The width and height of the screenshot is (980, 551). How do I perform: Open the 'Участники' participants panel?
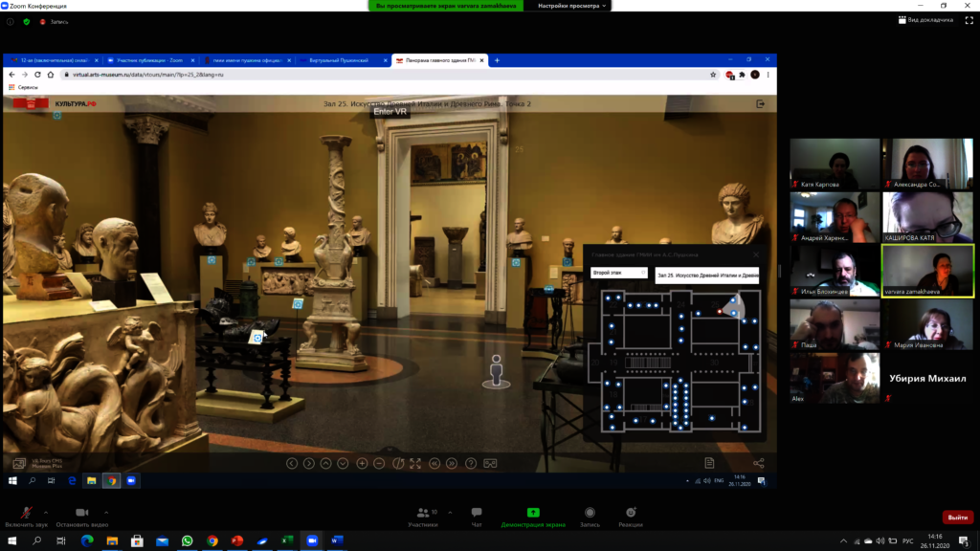423,518
